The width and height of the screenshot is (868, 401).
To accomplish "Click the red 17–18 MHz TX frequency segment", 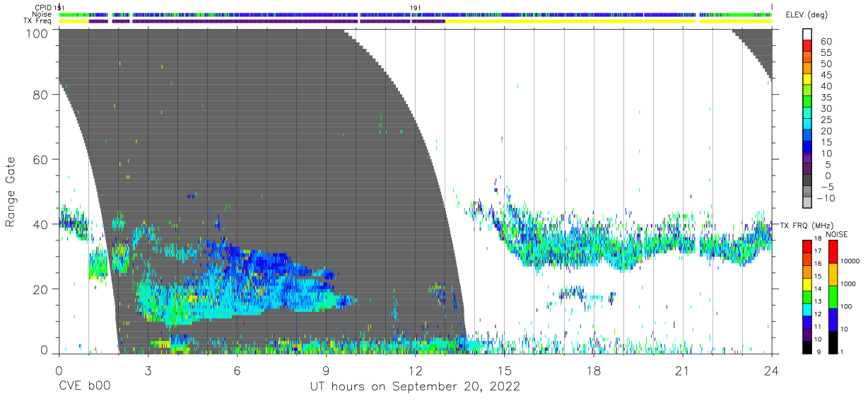I will click(807, 245).
